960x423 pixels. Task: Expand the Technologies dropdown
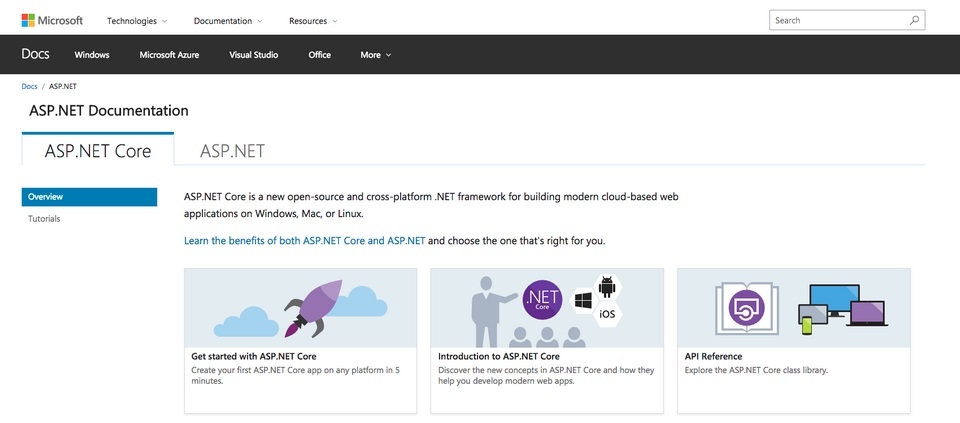pyautogui.click(x=137, y=20)
